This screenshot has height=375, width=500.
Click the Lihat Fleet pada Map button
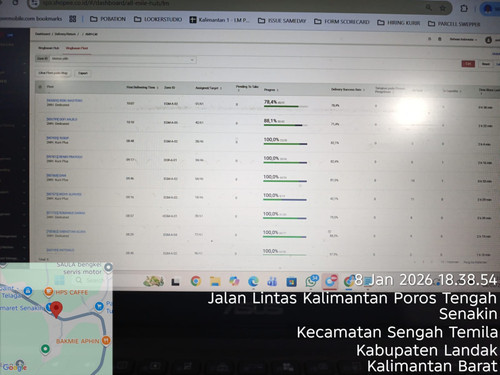pyautogui.click(x=53, y=73)
